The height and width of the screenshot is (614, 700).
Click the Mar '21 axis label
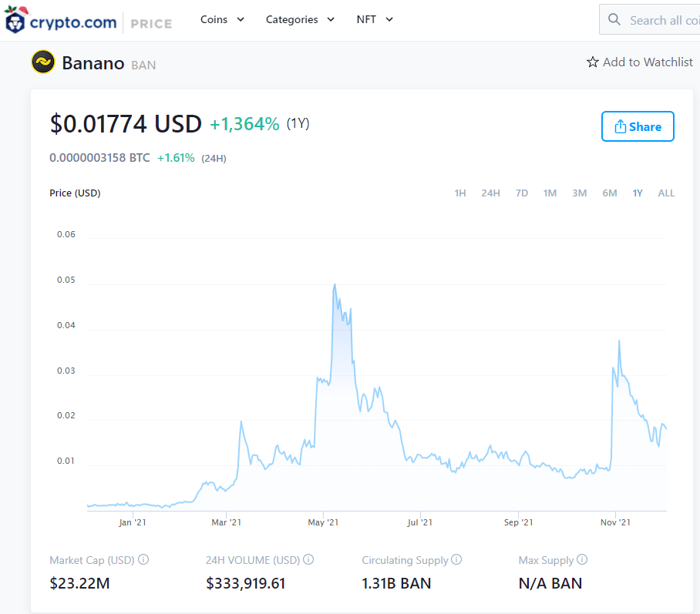[227, 522]
